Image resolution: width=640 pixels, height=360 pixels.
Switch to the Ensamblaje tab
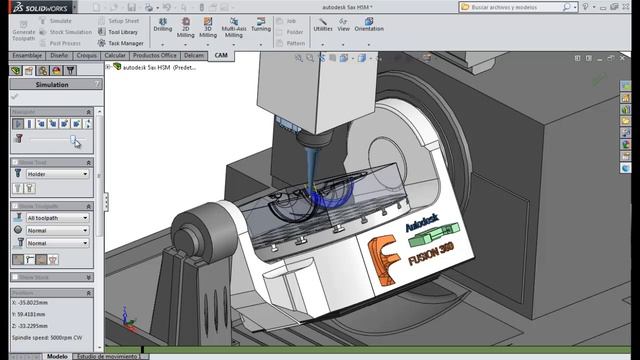click(x=27, y=56)
